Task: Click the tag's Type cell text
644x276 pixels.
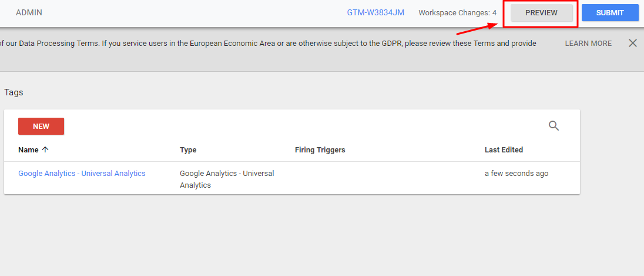Action: click(226, 179)
